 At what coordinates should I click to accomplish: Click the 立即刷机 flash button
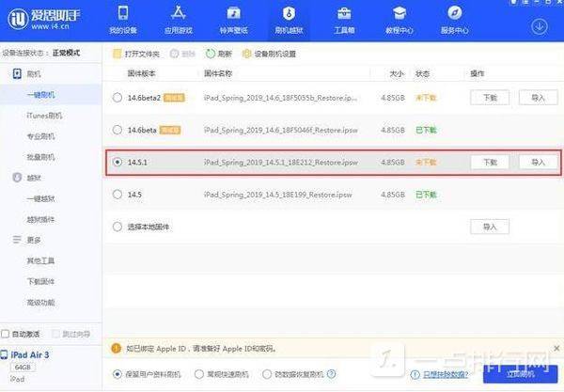point(520,374)
